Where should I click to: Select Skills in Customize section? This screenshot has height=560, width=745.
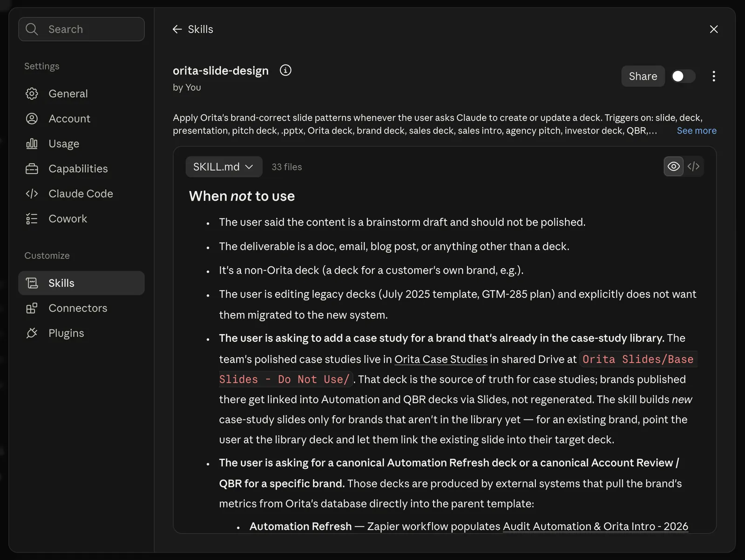81,283
